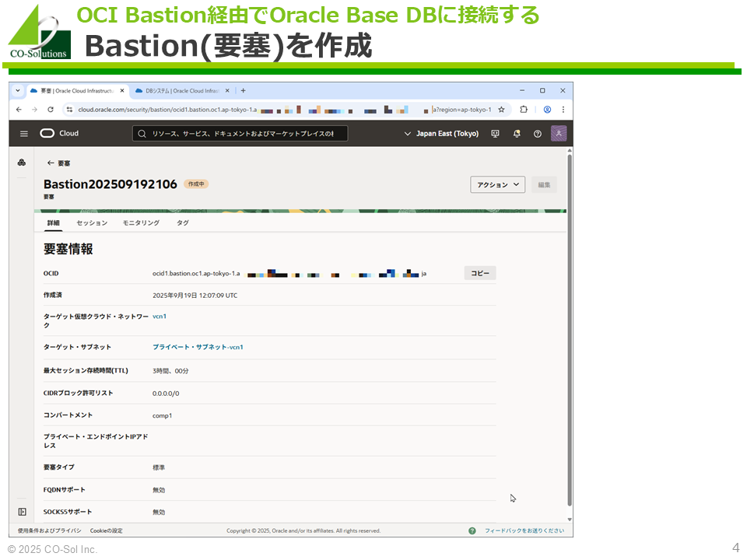747x560 pixels.
Task: Open a new browser tab
Action: point(243,90)
